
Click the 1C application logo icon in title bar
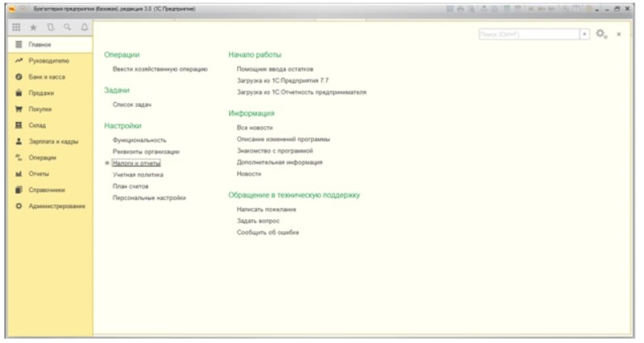click(12, 9)
